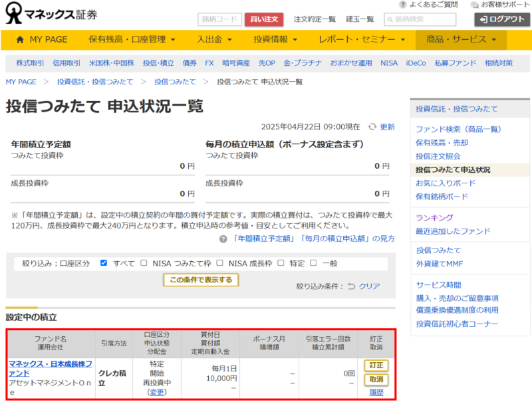Screen dimensions: 532x404
Task: Click the red 買い注文 button
Action: click(x=264, y=19)
